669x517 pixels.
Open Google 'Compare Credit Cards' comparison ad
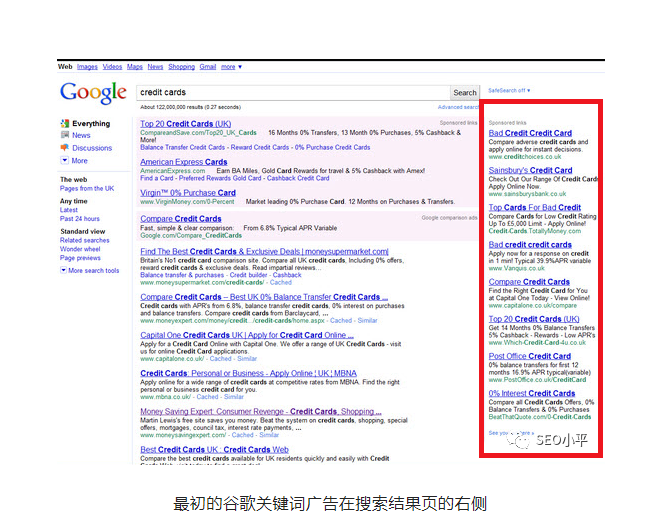pyautogui.click(x=181, y=219)
